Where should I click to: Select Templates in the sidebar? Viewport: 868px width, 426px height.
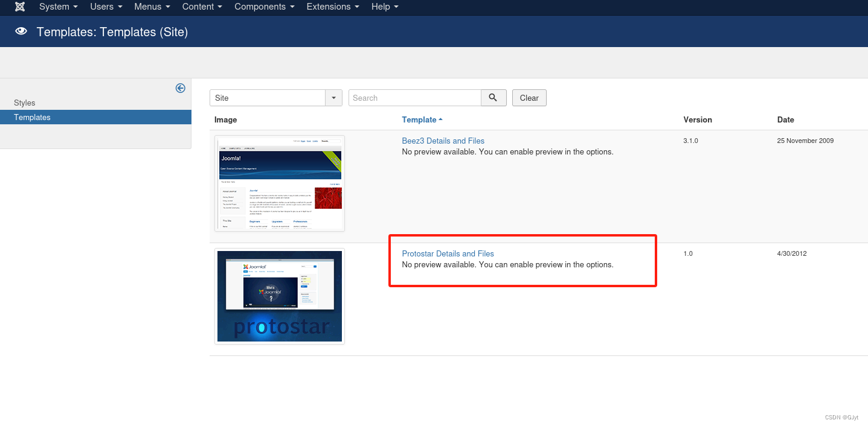pos(95,117)
